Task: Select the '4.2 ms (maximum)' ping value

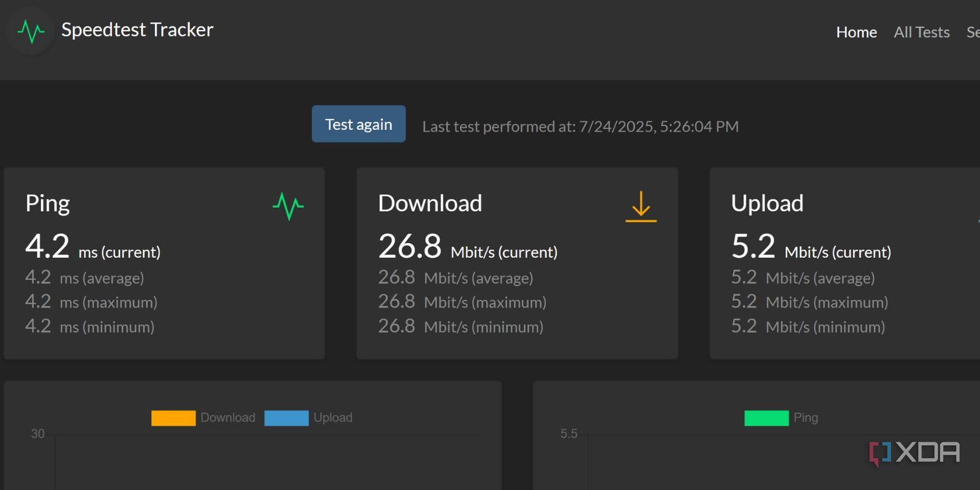Action: (91, 302)
